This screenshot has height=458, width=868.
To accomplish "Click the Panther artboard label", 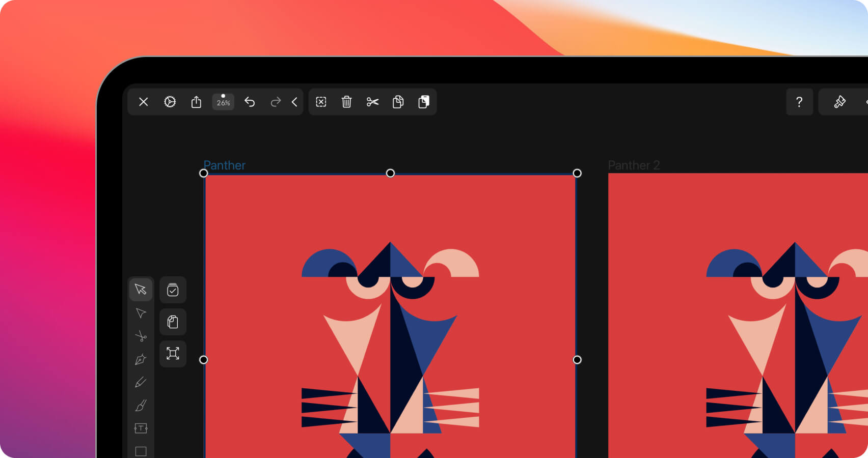I will point(225,165).
